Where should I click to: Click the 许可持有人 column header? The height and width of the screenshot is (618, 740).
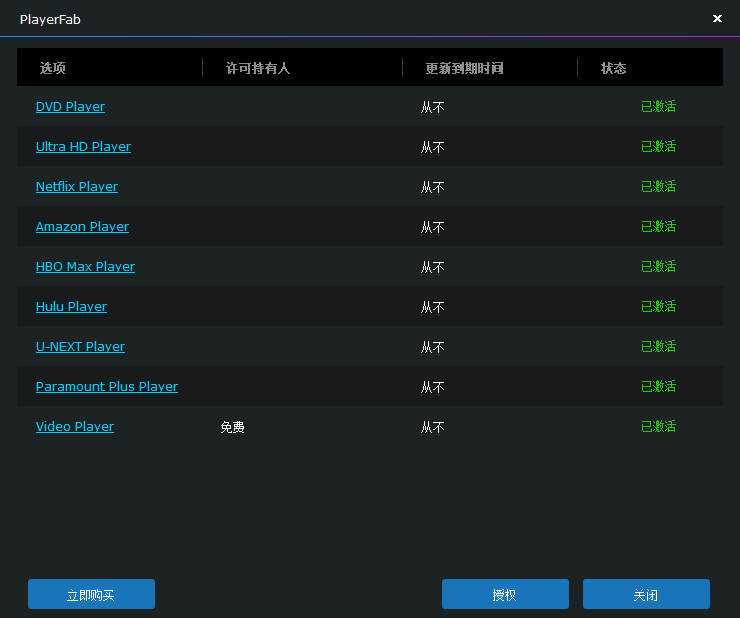click(x=257, y=68)
